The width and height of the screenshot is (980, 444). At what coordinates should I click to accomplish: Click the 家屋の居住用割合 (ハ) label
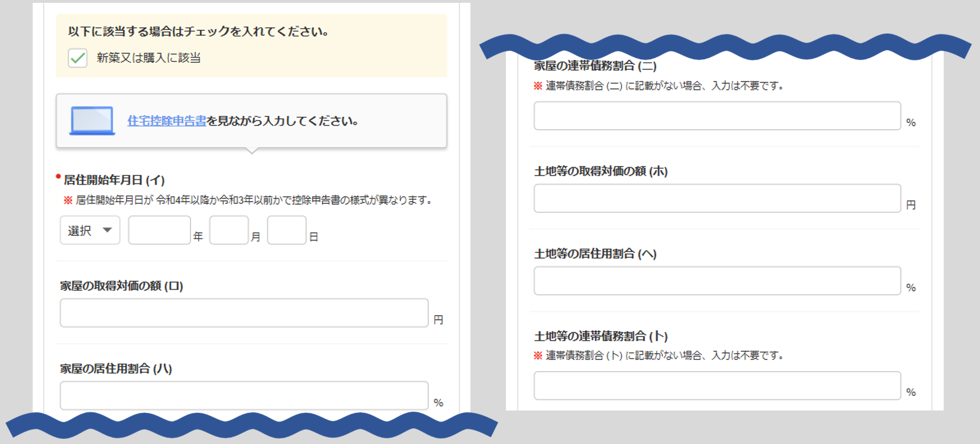[116, 369]
